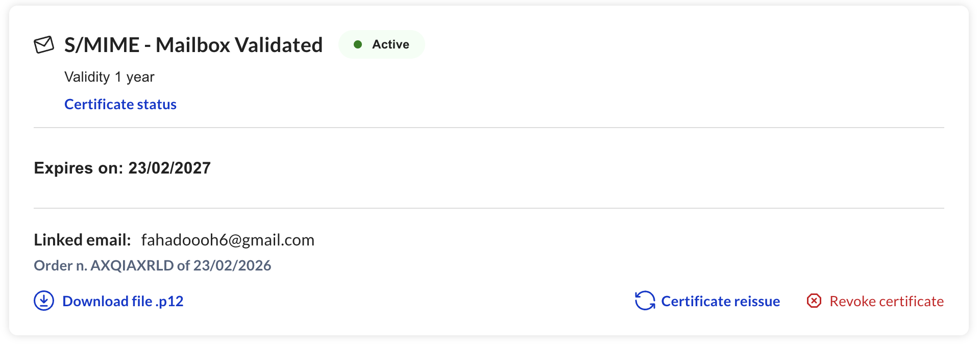
Task: Click the order date 23/02/2026
Action: point(232,266)
